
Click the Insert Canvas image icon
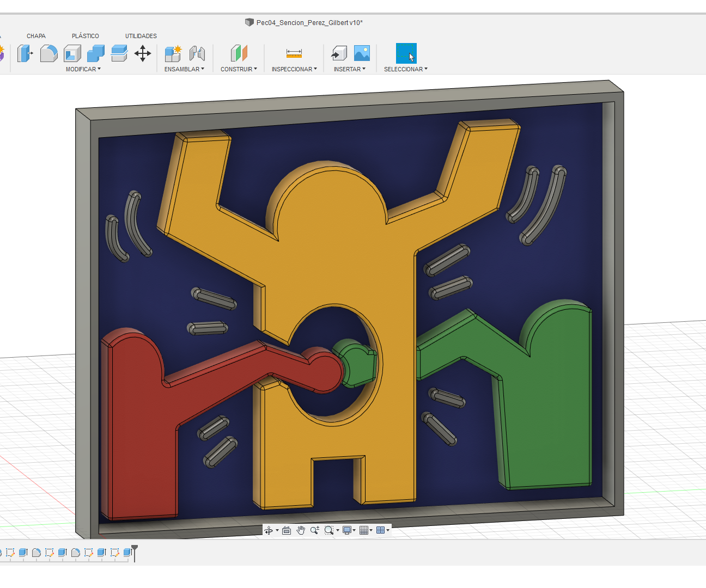(x=362, y=53)
